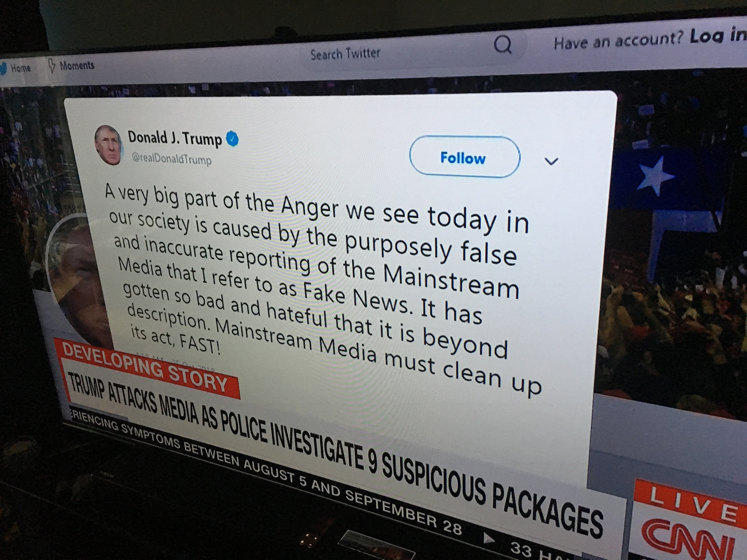This screenshot has width=747, height=560.
Task: Click the blue verified badge beside Trump's name
Action: [232, 139]
